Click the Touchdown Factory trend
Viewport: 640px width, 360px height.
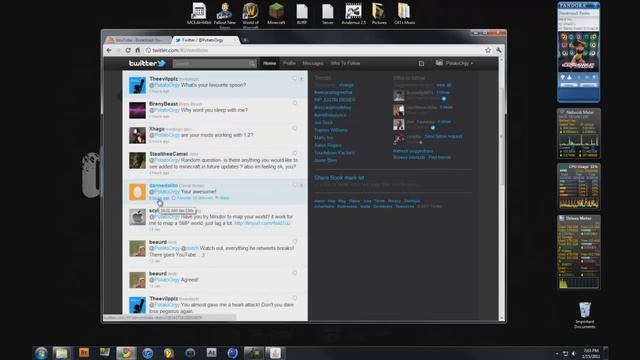(334, 153)
